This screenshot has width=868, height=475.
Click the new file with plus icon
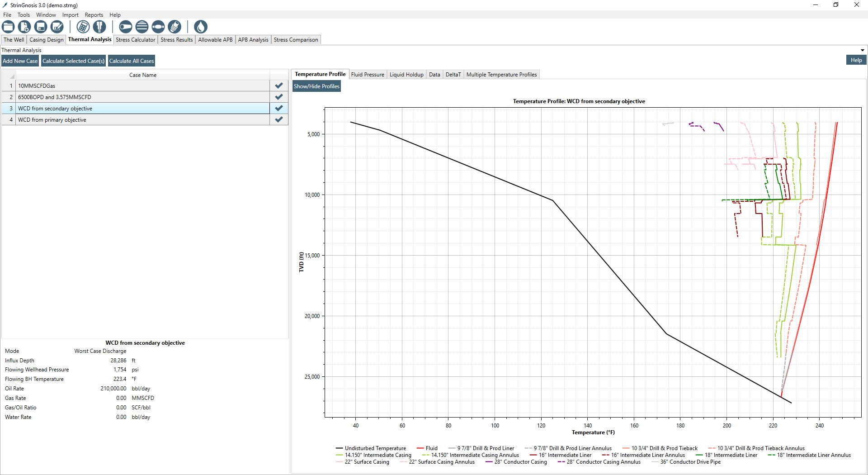click(x=24, y=27)
